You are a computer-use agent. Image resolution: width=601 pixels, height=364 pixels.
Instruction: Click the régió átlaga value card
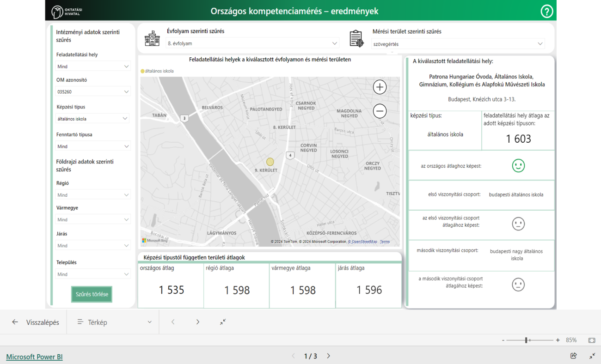237,285
